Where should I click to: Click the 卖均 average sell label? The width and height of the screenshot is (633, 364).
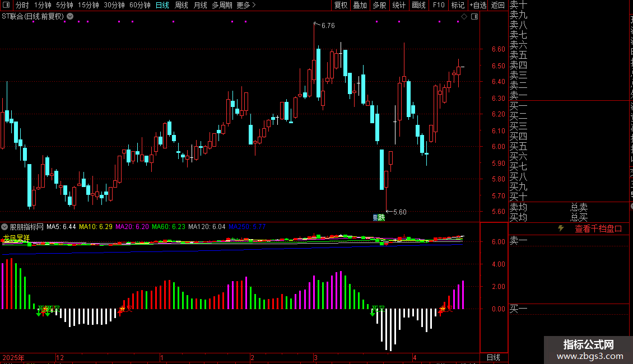tap(518, 207)
